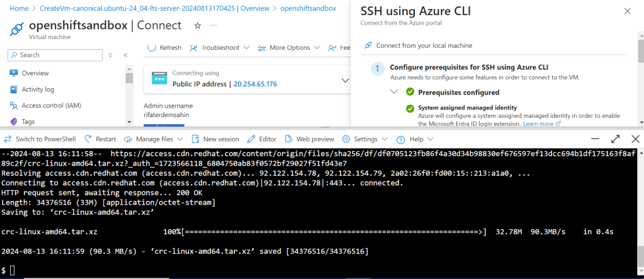This screenshot has width=644, height=279.
Task: Click the sidebar scrollbar down arrow
Action: [x=130, y=122]
